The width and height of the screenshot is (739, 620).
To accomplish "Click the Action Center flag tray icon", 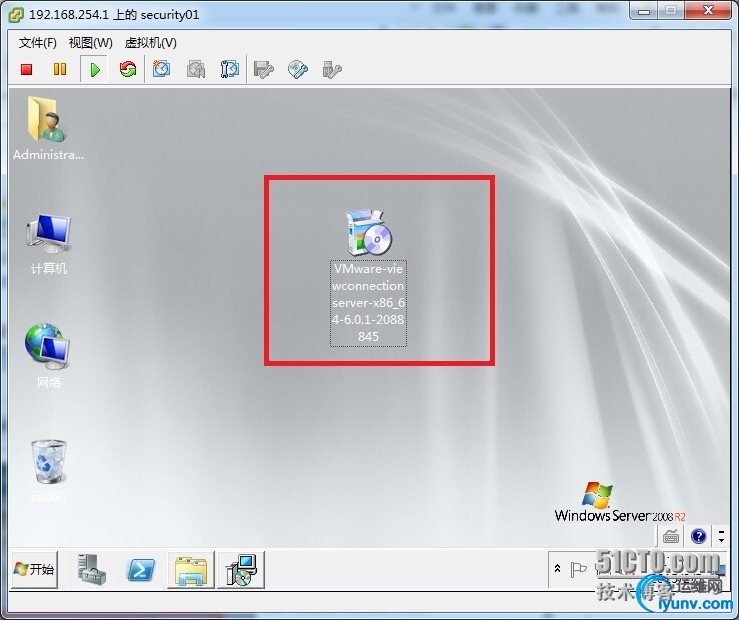I will click(x=578, y=570).
